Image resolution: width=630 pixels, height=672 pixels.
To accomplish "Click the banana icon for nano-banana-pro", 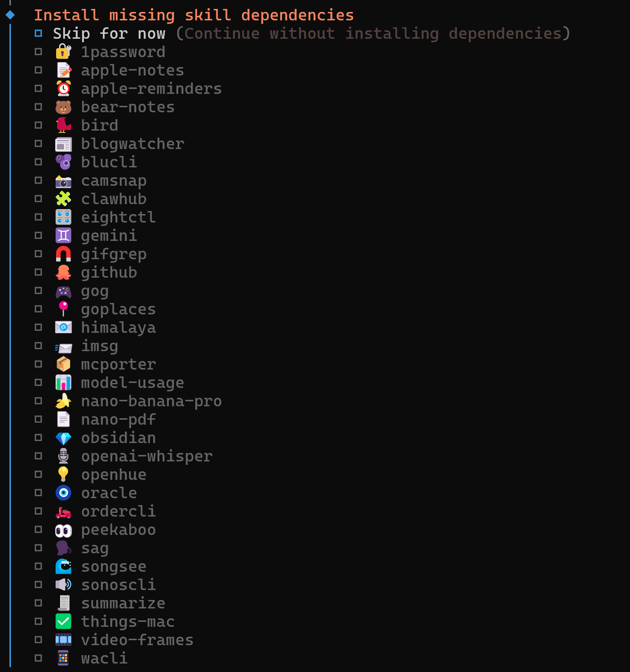I will (x=63, y=401).
